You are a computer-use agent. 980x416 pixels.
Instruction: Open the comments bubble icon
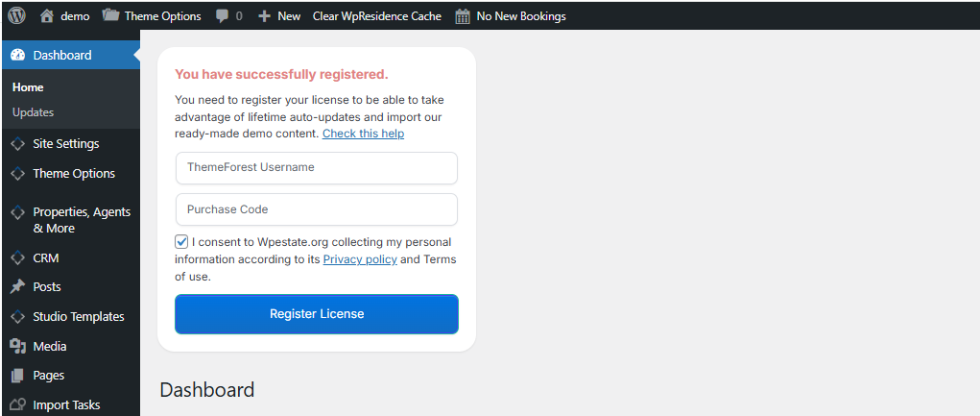223,15
